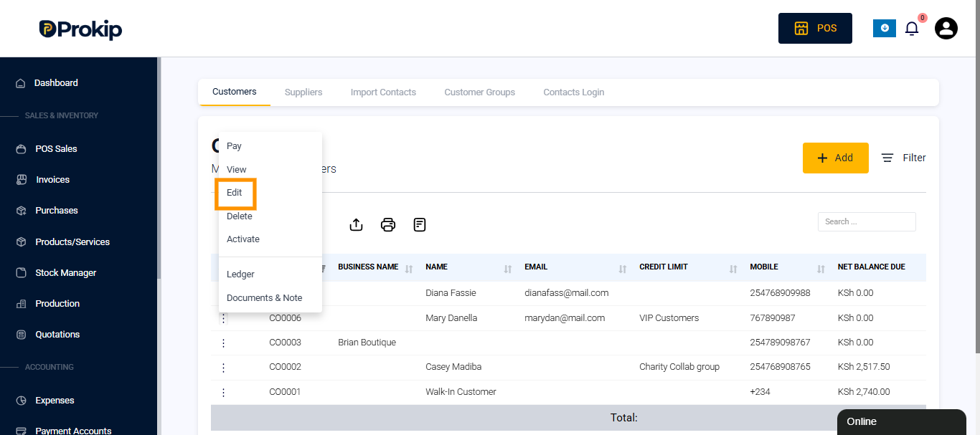Click the Purchases sidebar icon
The height and width of the screenshot is (435, 980).
coord(21,211)
